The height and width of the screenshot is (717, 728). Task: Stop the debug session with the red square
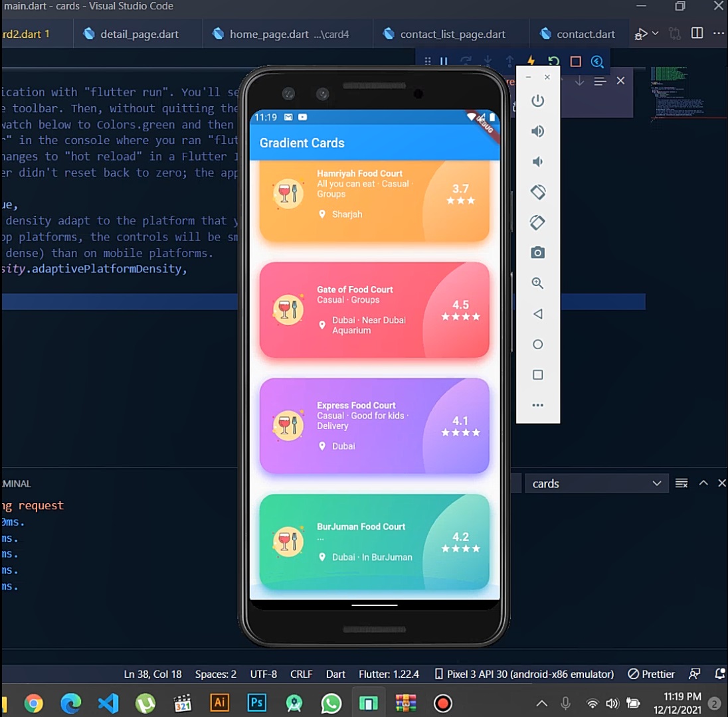click(575, 61)
